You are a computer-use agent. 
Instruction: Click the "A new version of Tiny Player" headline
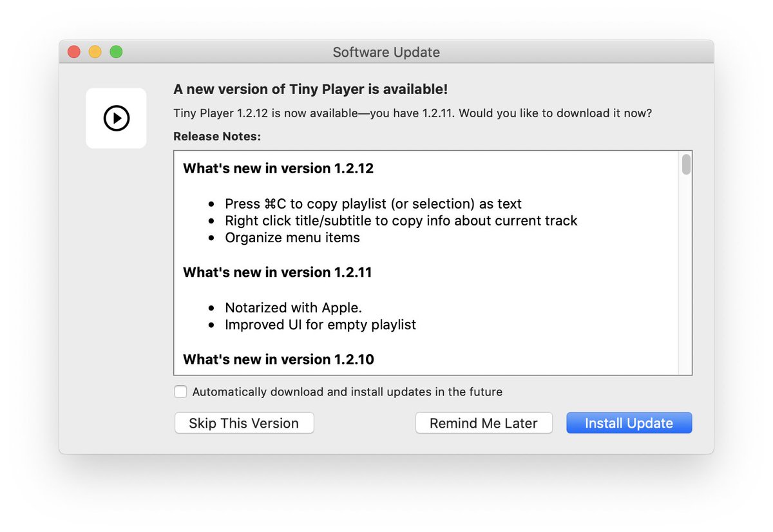click(310, 89)
